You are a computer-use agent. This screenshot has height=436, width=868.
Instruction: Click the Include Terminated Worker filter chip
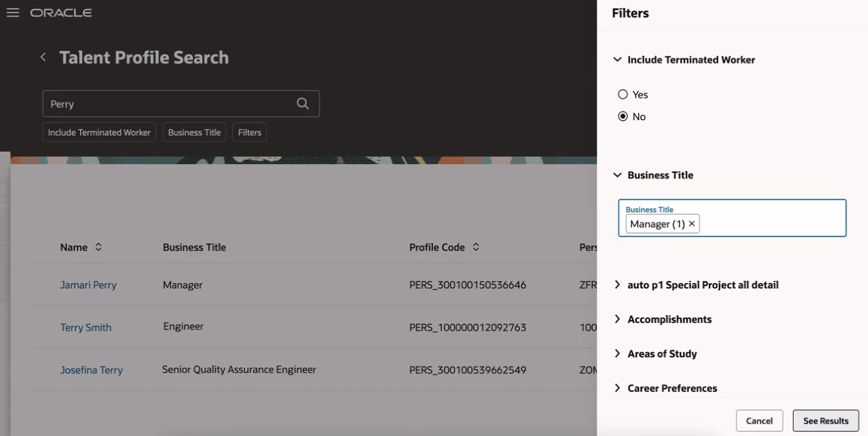pos(100,132)
